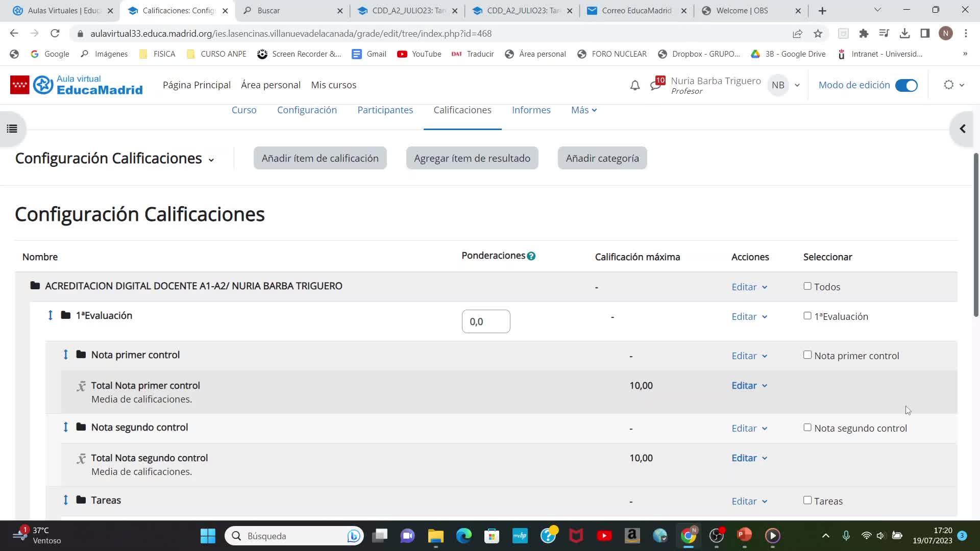Viewport: 980px width, 551px height.
Task: Click the EducaMadrid Aula virtual logo
Action: [x=77, y=85]
